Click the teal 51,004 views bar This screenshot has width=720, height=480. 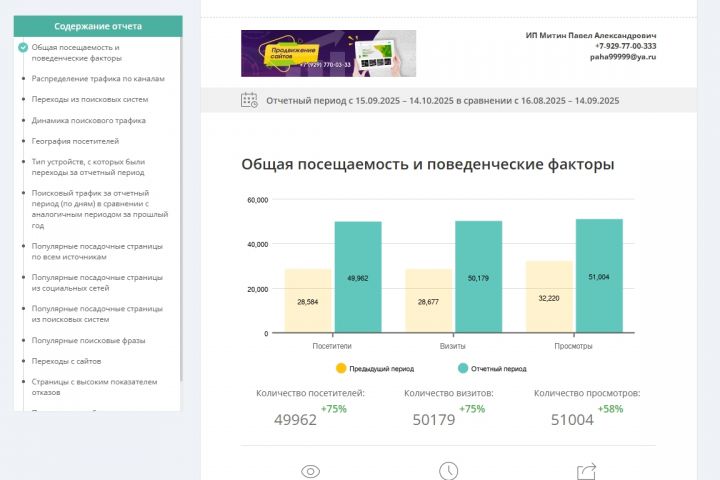(599, 276)
